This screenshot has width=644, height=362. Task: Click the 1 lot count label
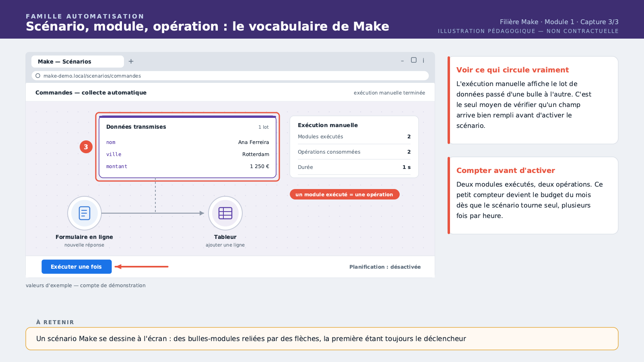(264, 127)
